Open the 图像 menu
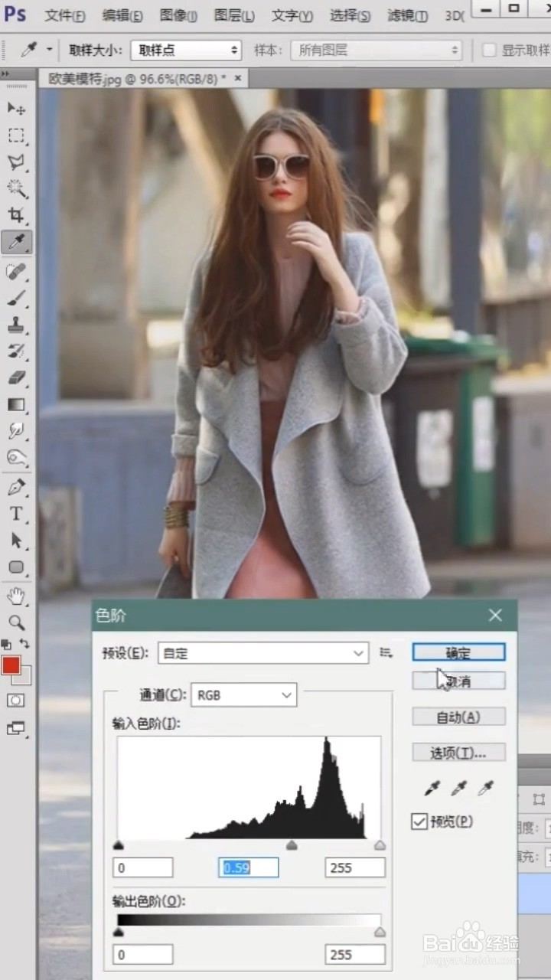 coord(178,15)
